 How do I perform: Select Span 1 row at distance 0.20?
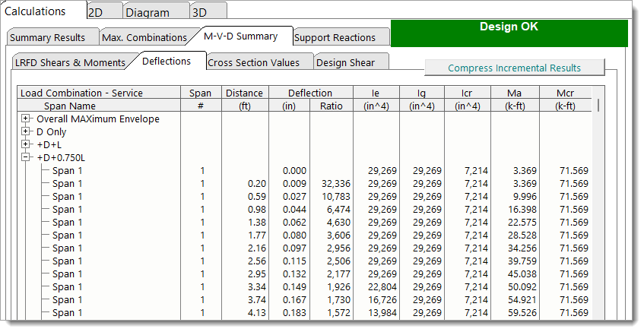click(x=304, y=183)
